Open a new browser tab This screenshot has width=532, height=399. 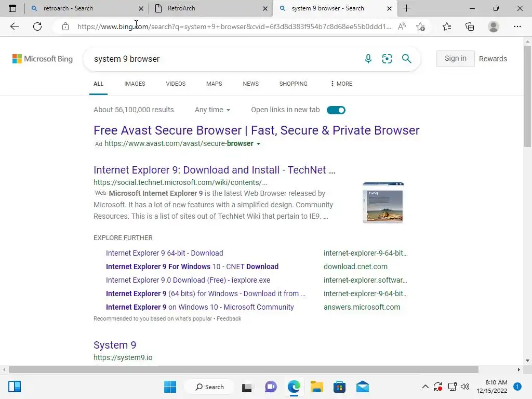(406, 8)
